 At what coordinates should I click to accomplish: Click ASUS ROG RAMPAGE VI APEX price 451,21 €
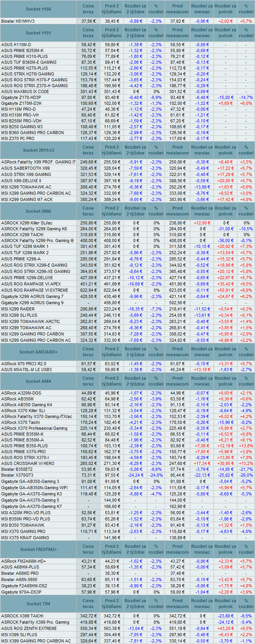tap(88, 284)
